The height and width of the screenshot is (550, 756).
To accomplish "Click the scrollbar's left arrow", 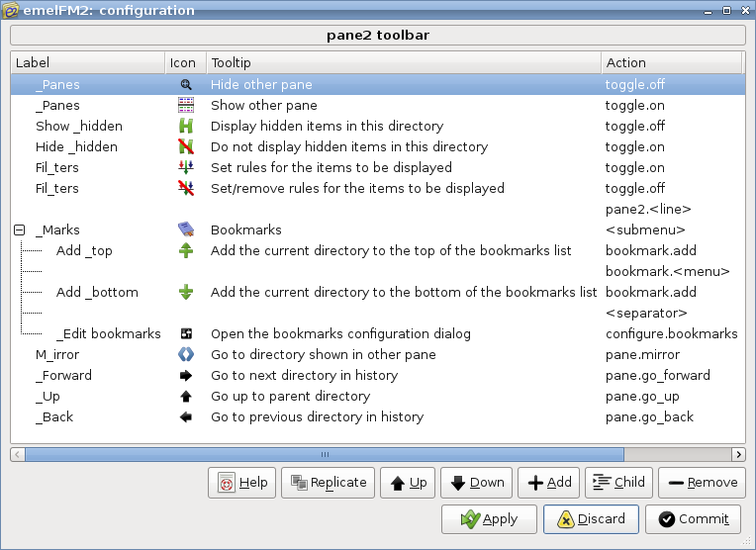I will pyautogui.click(x=18, y=455).
